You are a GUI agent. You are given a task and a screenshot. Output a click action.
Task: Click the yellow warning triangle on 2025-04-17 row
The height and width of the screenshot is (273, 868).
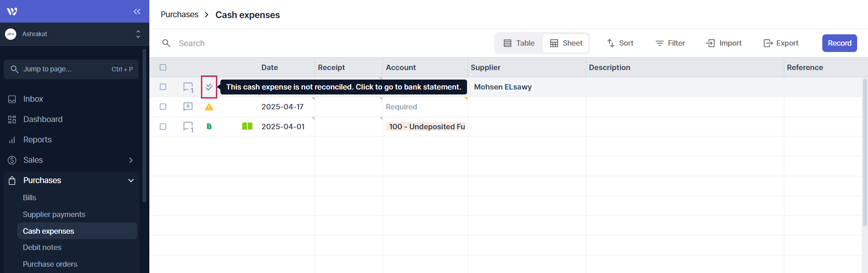209,107
